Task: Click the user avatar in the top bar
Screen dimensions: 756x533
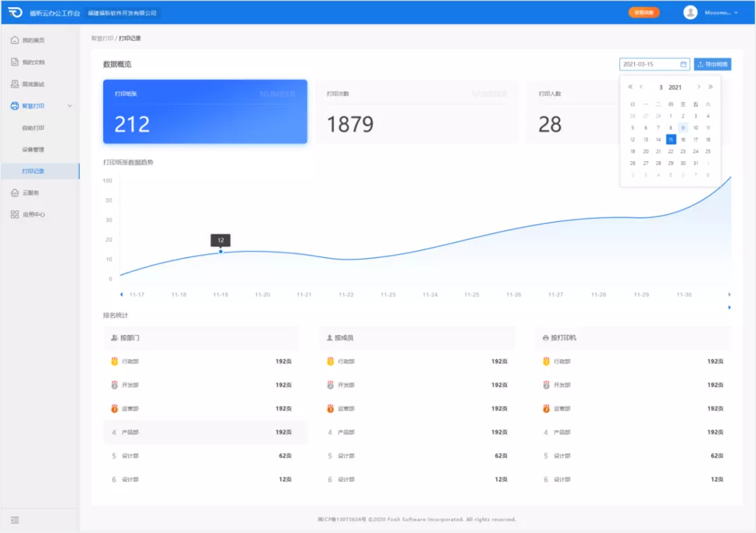Action: 690,13
